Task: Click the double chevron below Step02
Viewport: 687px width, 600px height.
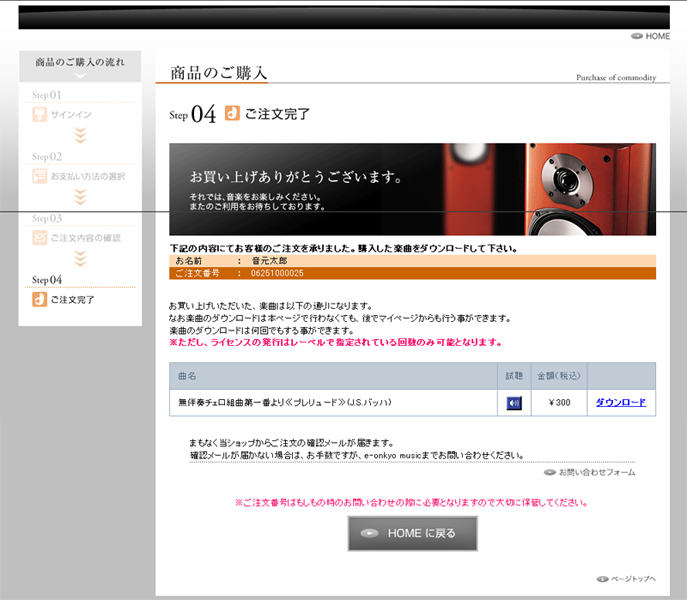Action: pos(80,197)
